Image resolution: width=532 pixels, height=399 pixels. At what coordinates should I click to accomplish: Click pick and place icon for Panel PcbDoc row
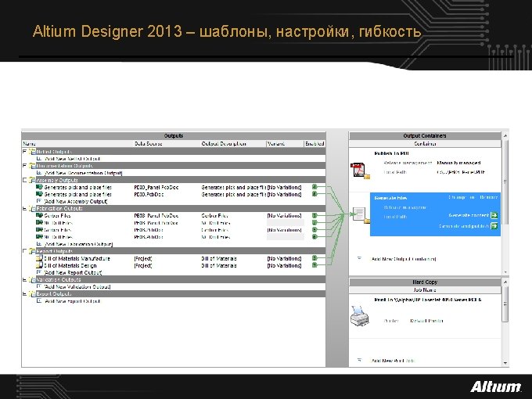coord(39,187)
